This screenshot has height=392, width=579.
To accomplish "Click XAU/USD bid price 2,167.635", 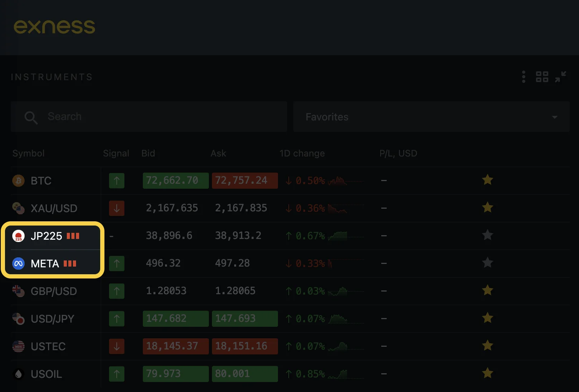I will click(172, 208).
